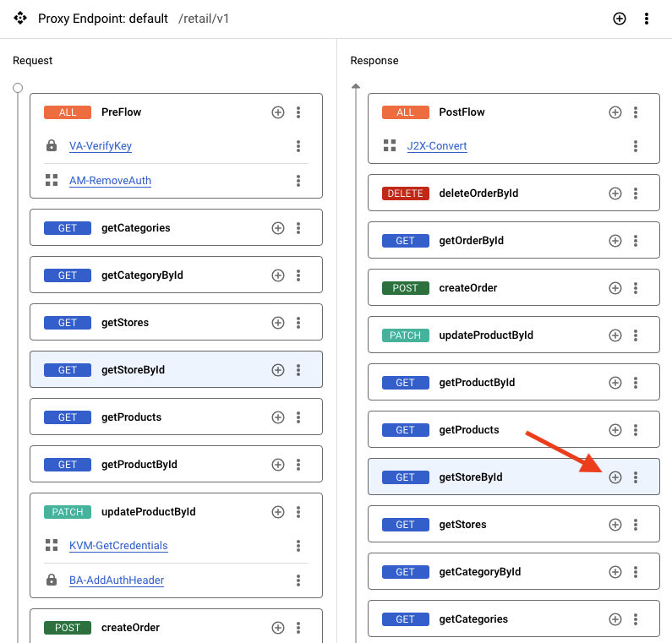The width and height of the screenshot is (672, 643).
Task: Open response getCategories flow options menu
Action: (636, 619)
